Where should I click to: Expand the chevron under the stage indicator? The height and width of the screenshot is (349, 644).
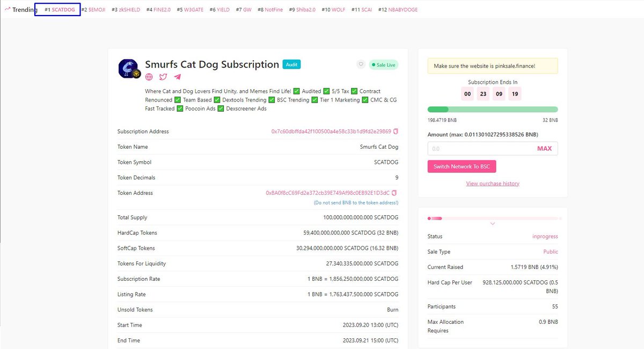pos(493,224)
